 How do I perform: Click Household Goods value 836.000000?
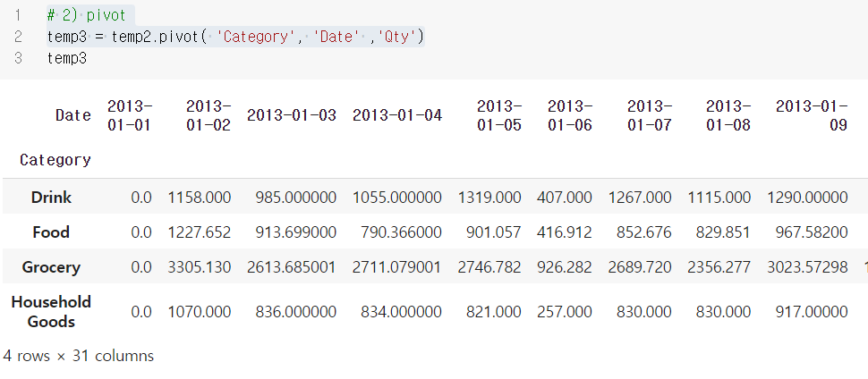(x=295, y=312)
